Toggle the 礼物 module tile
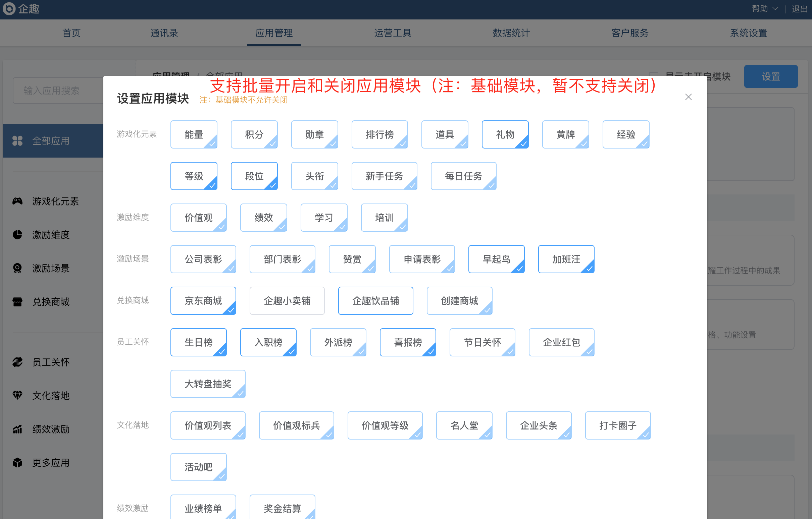 click(505, 134)
